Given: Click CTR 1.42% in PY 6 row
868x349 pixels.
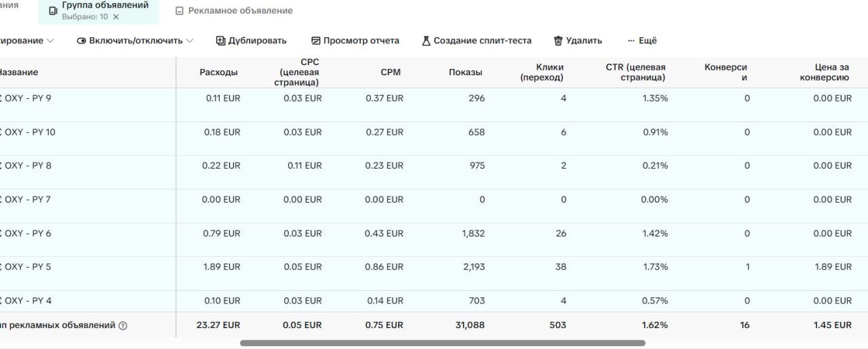Looking at the screenshot, I should (x=656, y=233).
